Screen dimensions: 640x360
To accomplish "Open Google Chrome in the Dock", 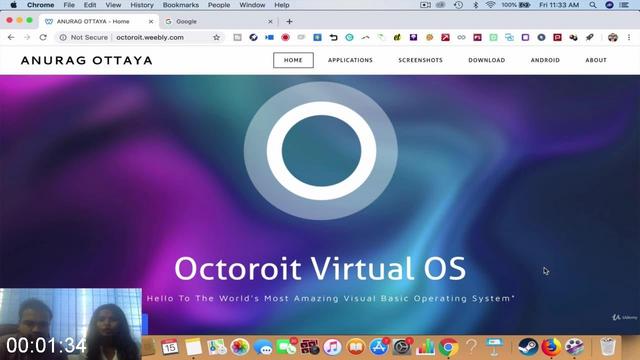I will coord(449,347).
